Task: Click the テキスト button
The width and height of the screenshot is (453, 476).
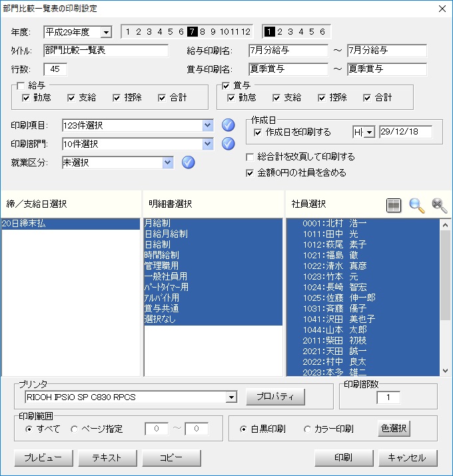Action: (x=107, y=458)
